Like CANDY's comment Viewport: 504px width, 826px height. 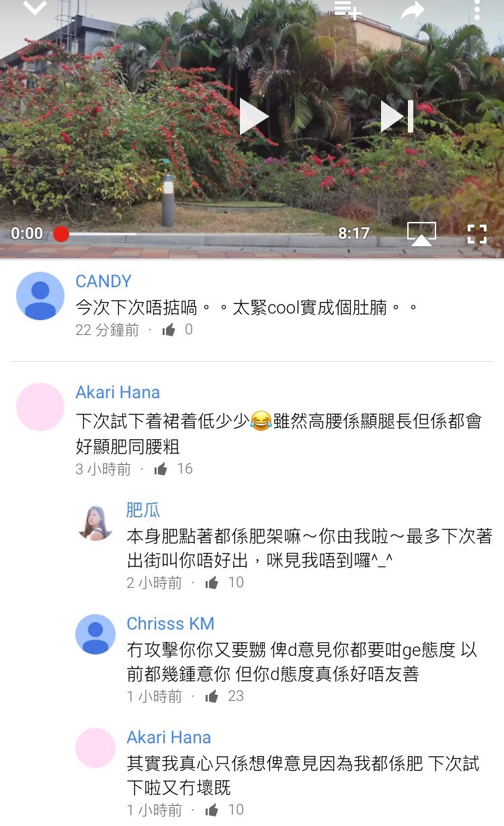pos(169,330)
